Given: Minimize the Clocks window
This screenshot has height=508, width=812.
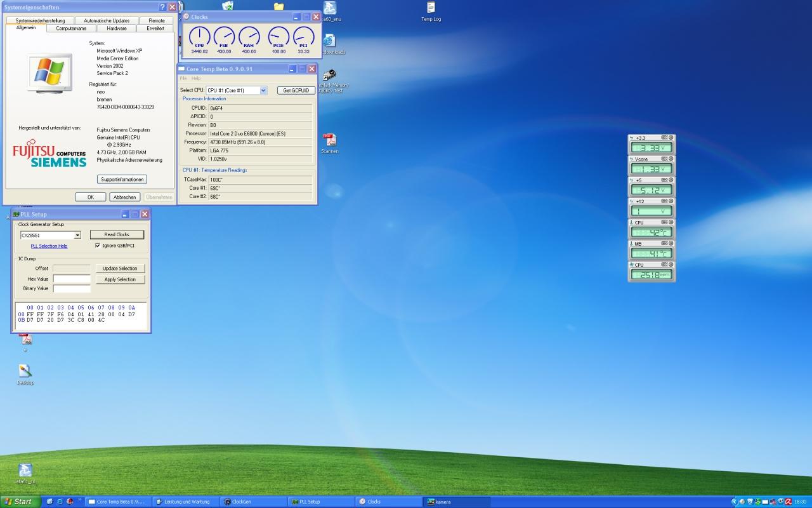Looking at the screenshot, I should point(297,17).
